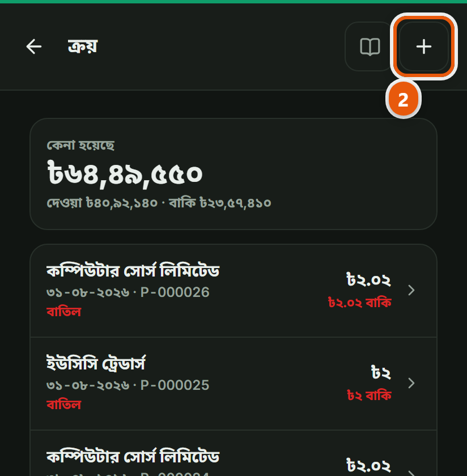Viewport: 467px width, 476px height.
Task: Click total amount ৳৬৪,৪৯,৫৫০
Action: 125,174
